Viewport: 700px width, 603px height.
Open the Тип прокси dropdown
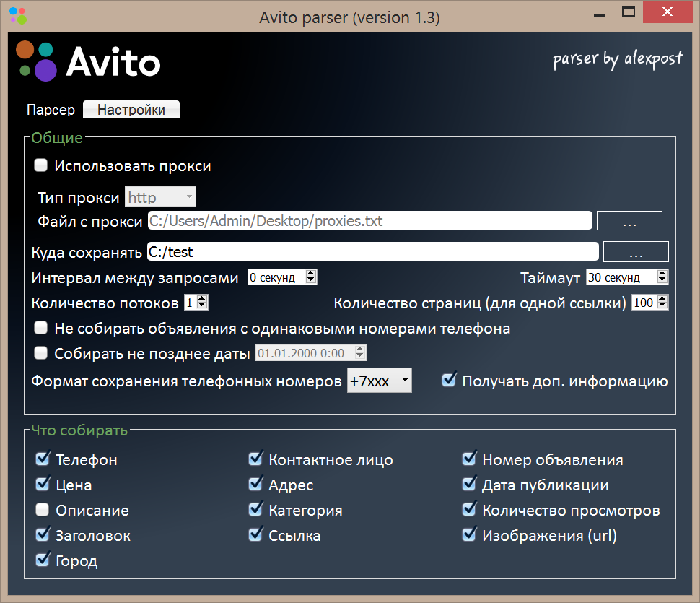tap(160, 197)
